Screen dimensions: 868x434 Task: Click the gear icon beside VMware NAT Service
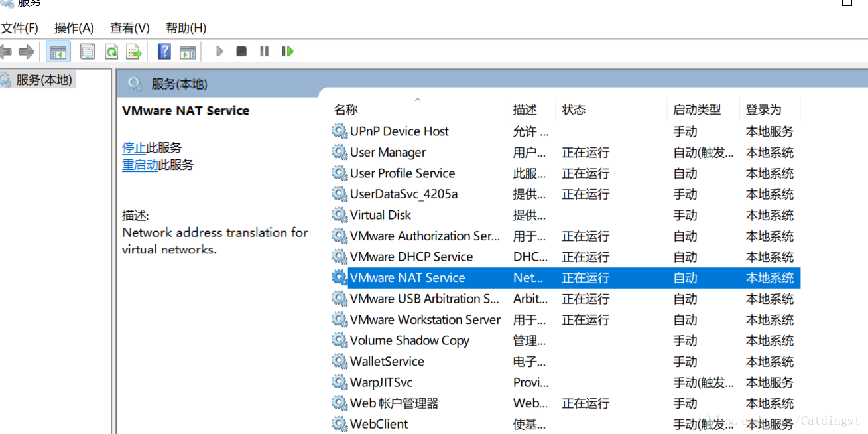point(340,278)
